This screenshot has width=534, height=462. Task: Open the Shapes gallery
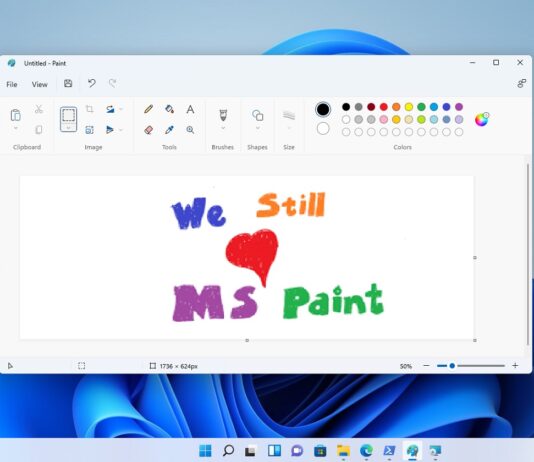[x=257, y=115]
